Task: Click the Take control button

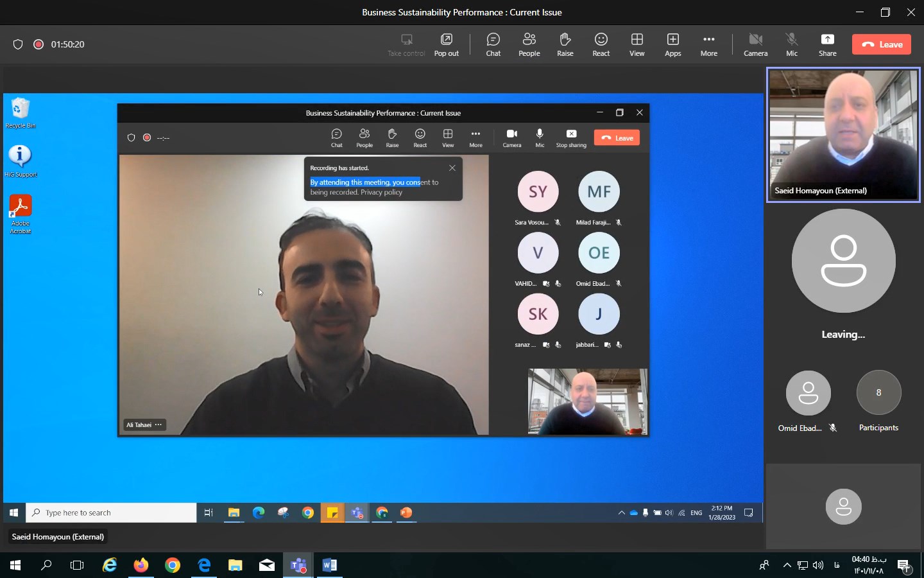Action: tap(406, 44)
